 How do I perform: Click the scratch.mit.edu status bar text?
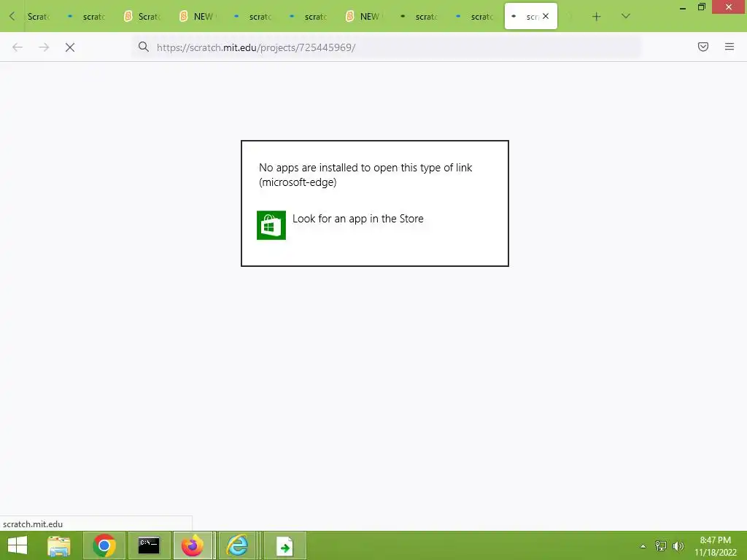pos(33,524)
